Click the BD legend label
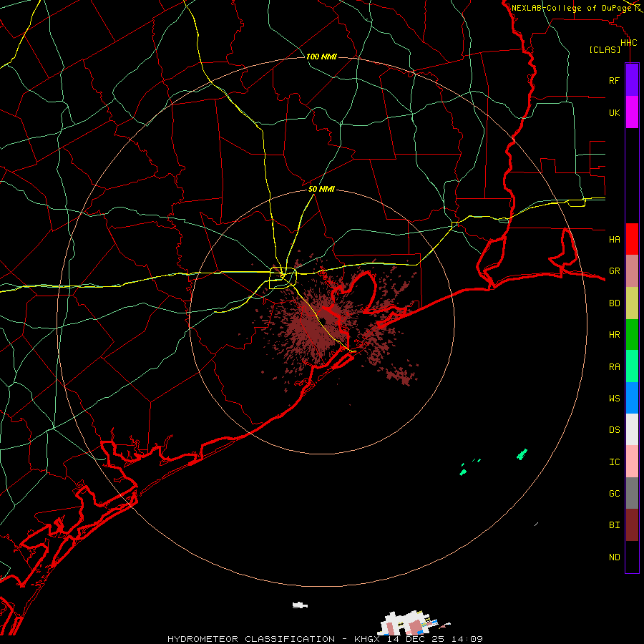The height and width of the screenshot is (644, 644). 614,303
